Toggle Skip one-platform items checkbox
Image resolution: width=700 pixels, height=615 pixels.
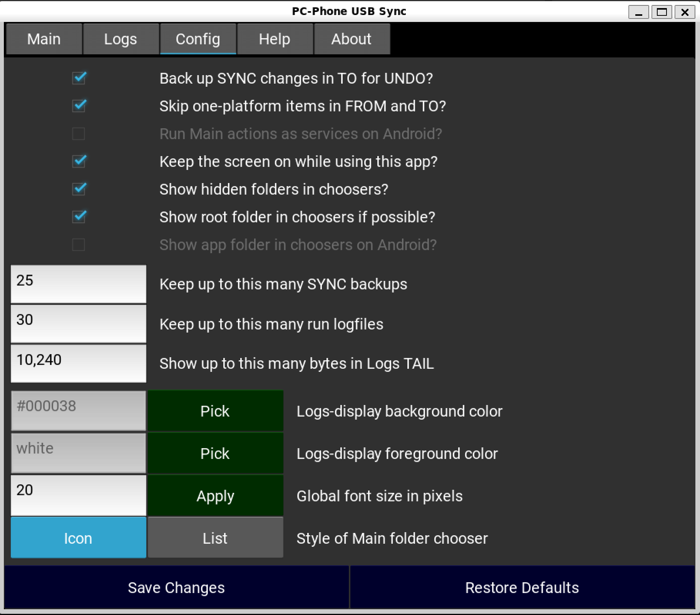coord(79,106)
